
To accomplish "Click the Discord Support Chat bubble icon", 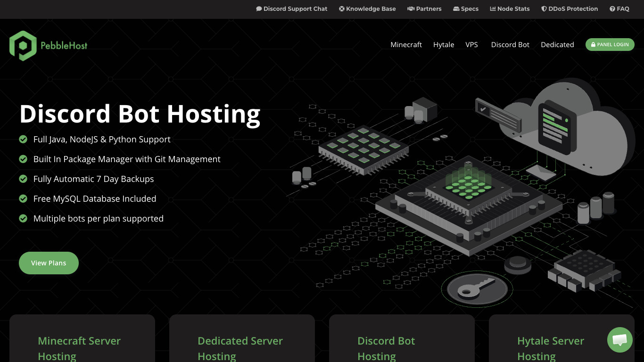I will point(259,9).
